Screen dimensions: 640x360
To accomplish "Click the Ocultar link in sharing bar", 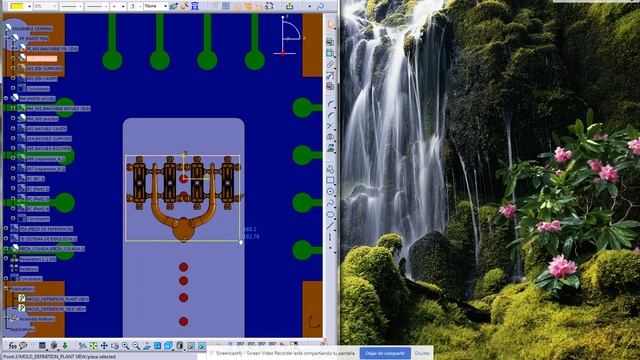I will [422, 353].
